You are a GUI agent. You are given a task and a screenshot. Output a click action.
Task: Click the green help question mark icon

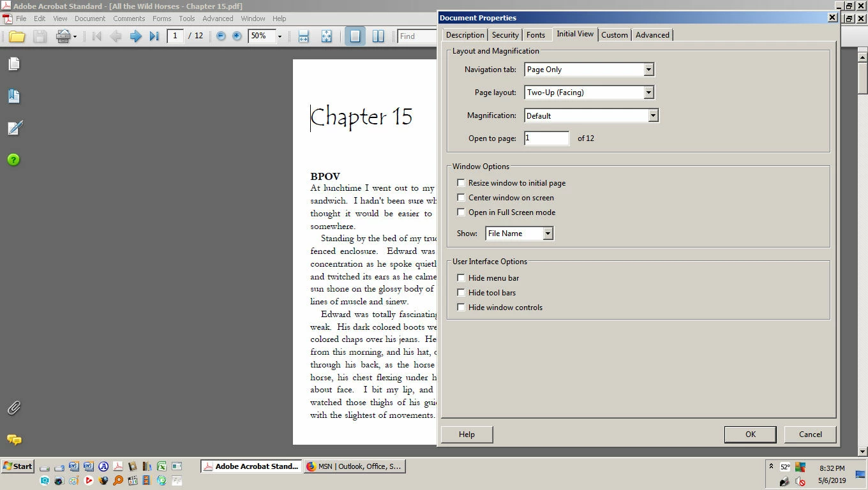(x=14, y=160)
